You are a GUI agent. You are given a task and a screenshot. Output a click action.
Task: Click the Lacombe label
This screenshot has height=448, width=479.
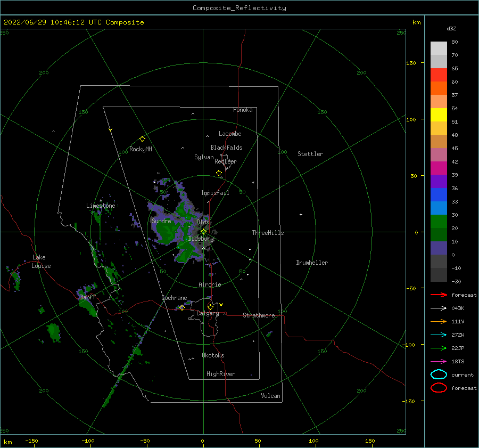pos(230,134)
